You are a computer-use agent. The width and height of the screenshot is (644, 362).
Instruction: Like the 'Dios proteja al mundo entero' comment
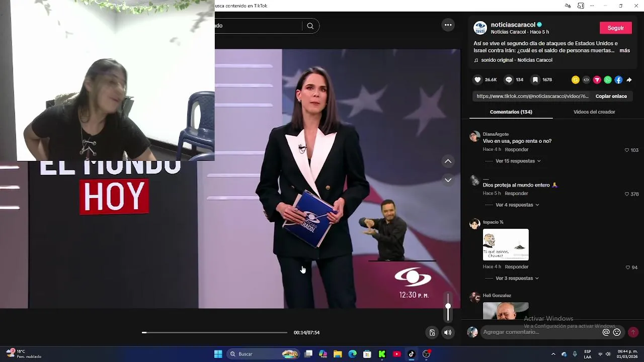pyautogui.click(x=627, y=194)
